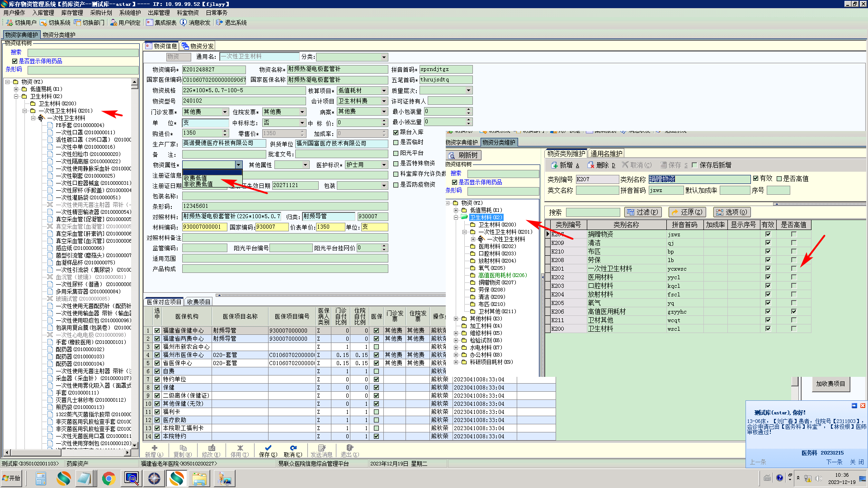The image size is (868, 488).
Task: Click the 保存(S) checkmark icon at bottom
Action: (x=268, y=448)
